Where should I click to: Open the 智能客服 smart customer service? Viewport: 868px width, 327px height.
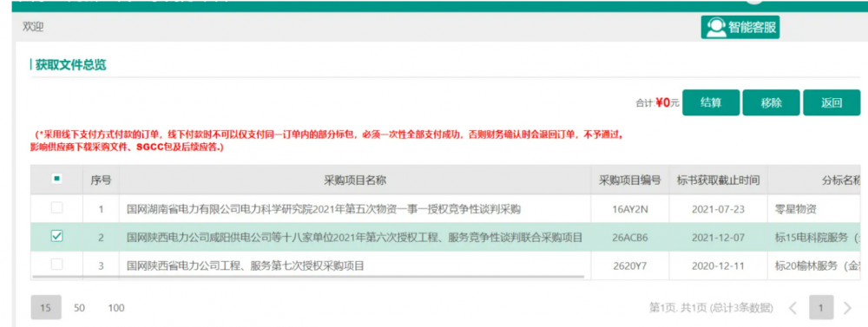point(740,27)
